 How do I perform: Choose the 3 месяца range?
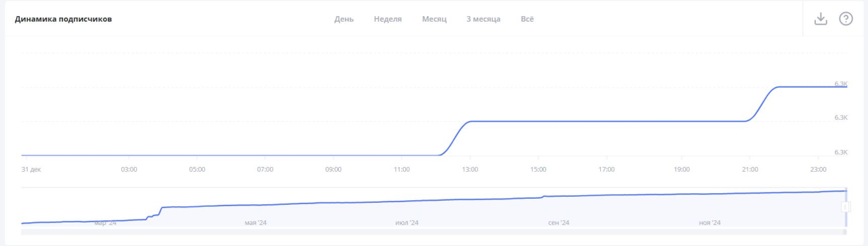[483, 19]
